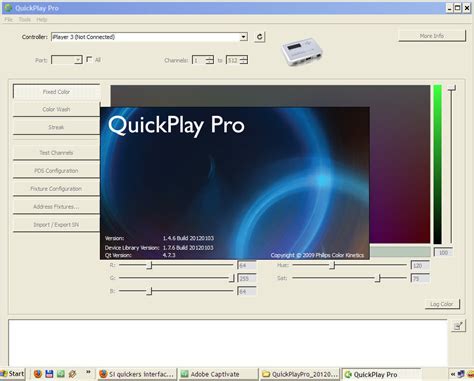Image resolution: width=474 pixels, height=381 pixels.
Task: Open QuickPlayPro_2012 folder taskbar item
Action: tap(300, 374)
